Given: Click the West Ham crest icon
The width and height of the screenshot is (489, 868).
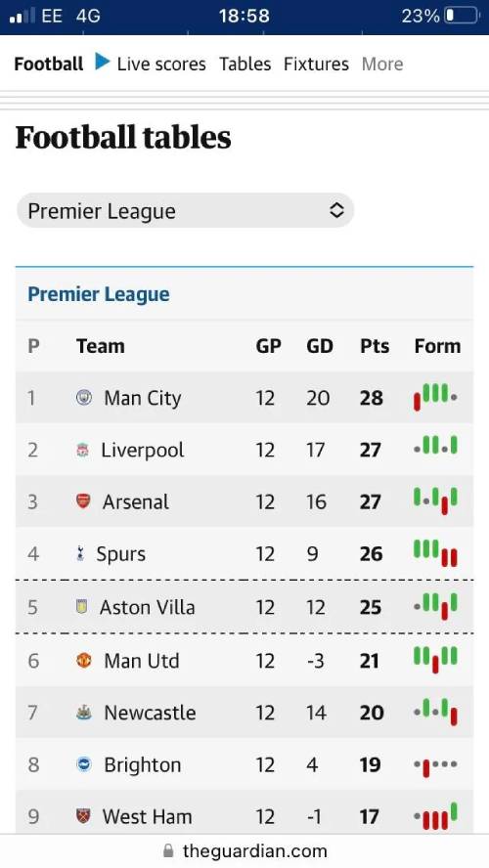Looking at the screenshot, I should [x=83, y=816].
